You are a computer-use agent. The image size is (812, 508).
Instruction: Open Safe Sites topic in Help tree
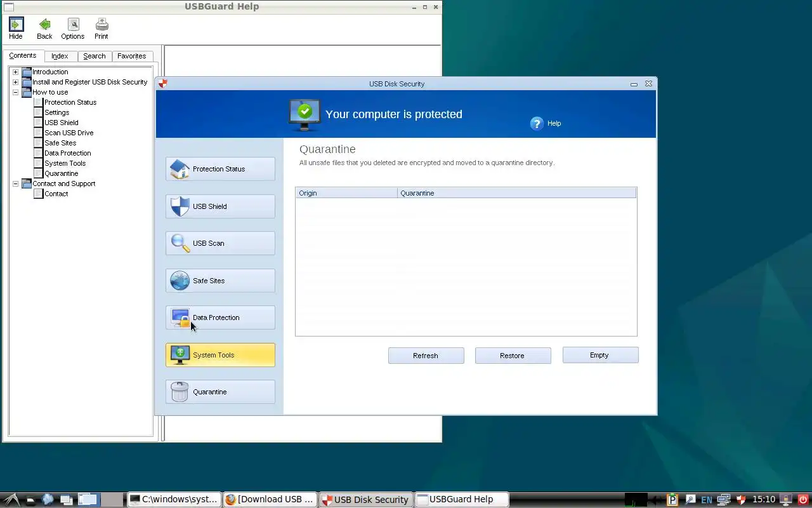click(60, 143)
